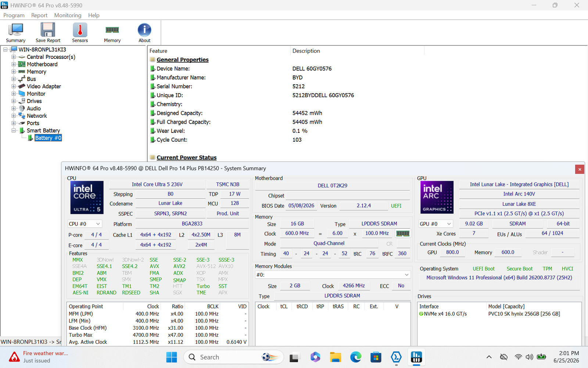Viewport: 588px width, 368px height.
Task: Show hidden tray icons chevron
Action: (489, 357)
